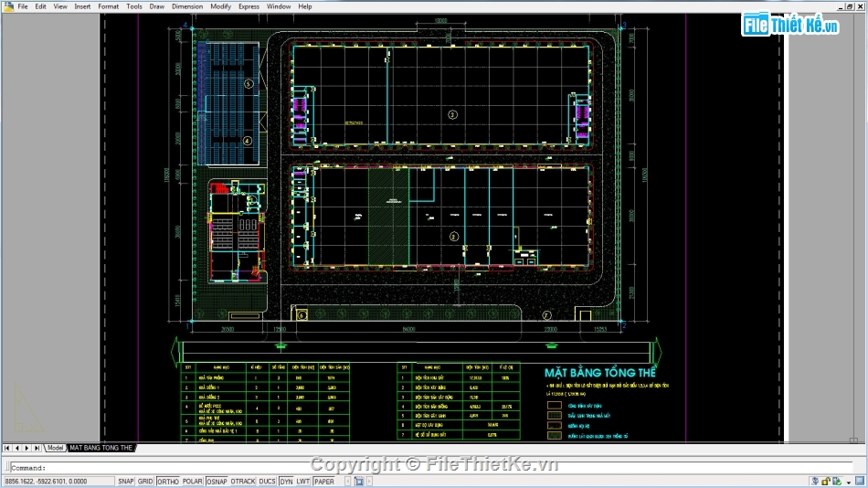
Task: Open the Express menu
Action: click(x=249, y=6)
